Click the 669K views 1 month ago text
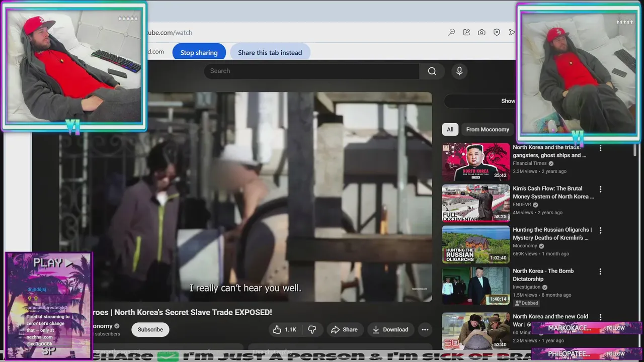 point(541,254)
